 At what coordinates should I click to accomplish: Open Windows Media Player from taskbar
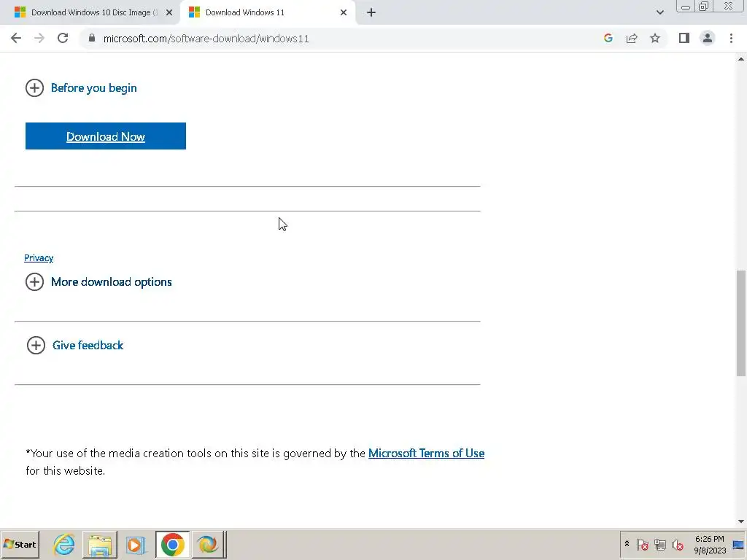pyautogui.click(x=136, y=544)
